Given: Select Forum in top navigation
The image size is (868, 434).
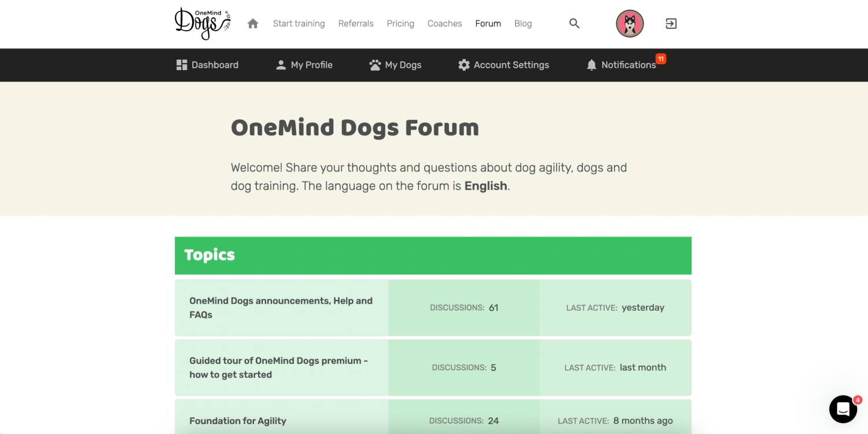Looking at the screenshot, I should (488, 24).
